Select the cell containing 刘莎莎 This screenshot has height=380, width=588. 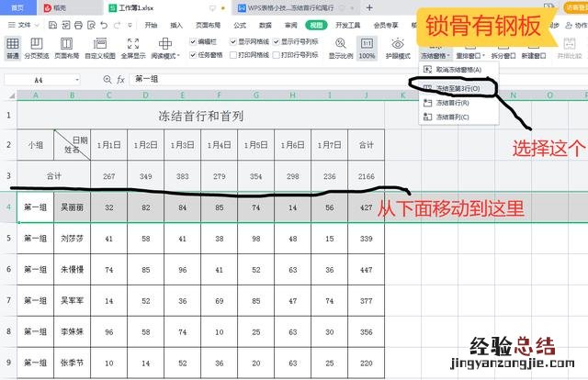72,239
